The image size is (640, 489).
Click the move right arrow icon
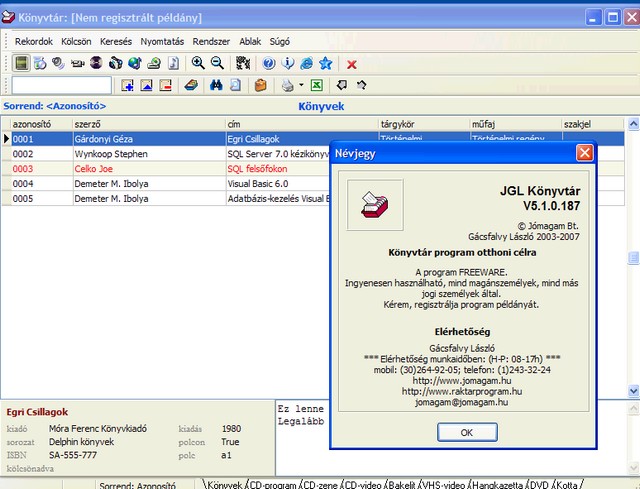361,85
